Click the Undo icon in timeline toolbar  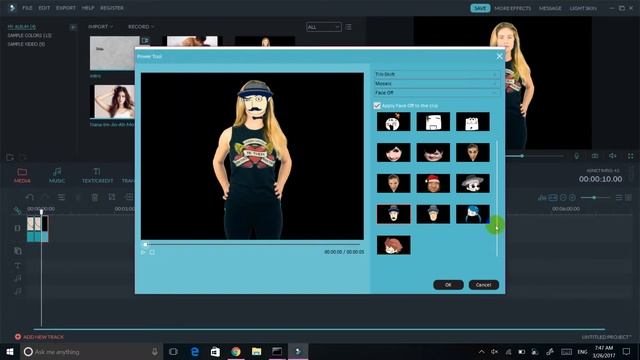click(29, 197)
